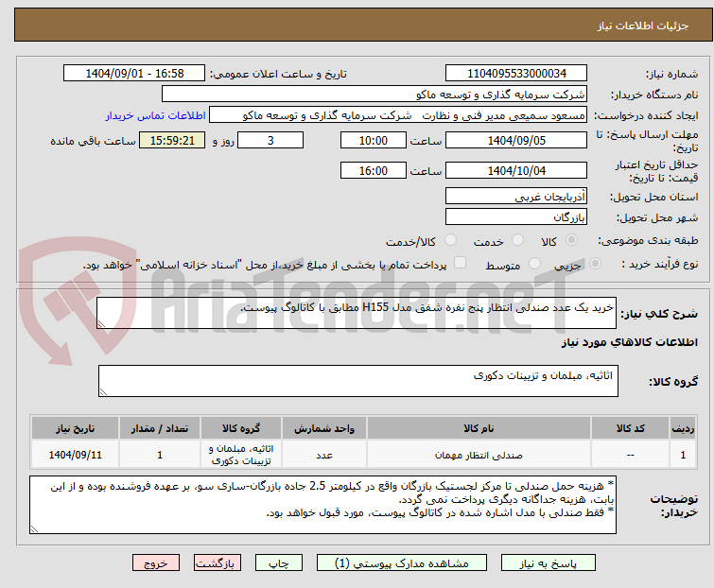Click the deadline time field 10:00

click(374, 140)
